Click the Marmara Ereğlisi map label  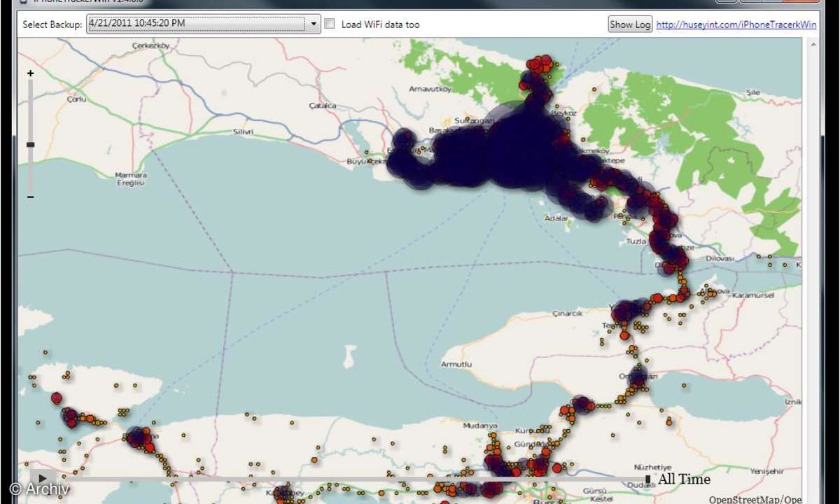pos(130,178)
